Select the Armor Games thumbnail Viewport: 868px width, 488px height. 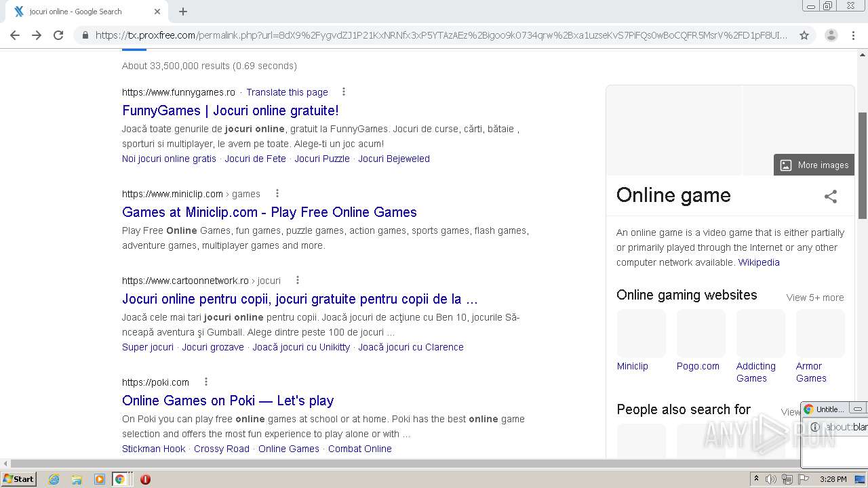tap(821, 333)
